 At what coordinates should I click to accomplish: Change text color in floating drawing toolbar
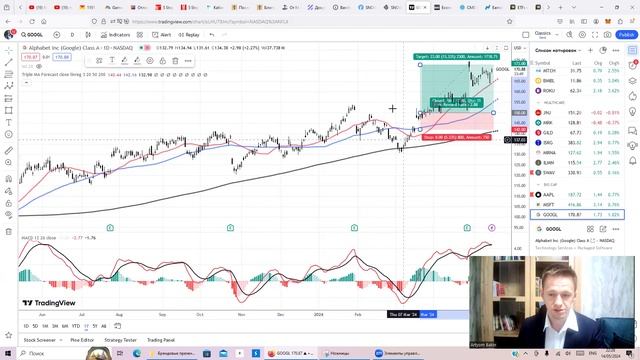(x=112, y=61)
